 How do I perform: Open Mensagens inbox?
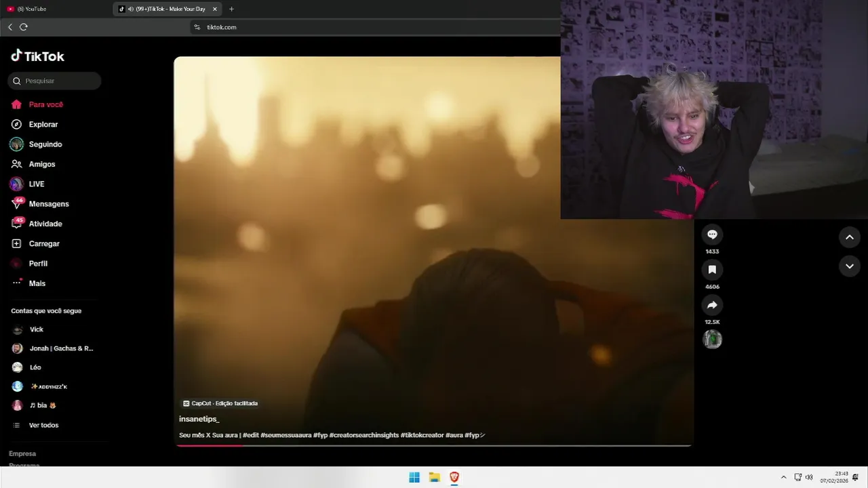click(x=49, y=204)
